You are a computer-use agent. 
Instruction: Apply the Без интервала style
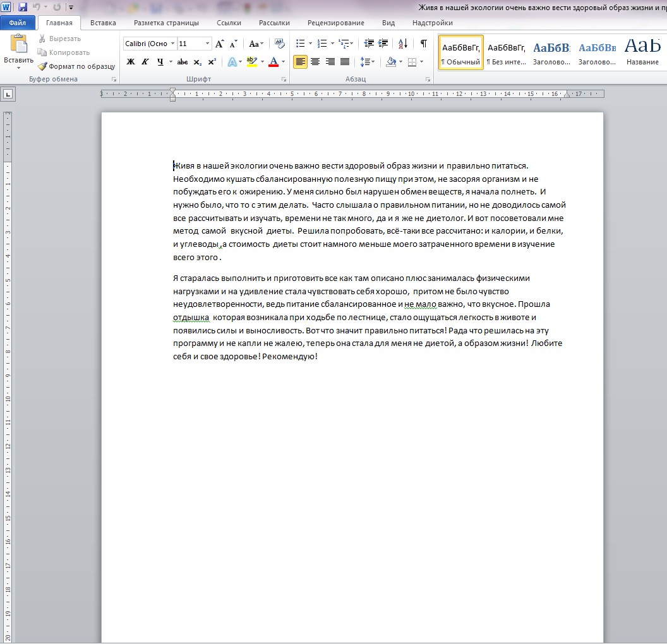tap(506, 52)
